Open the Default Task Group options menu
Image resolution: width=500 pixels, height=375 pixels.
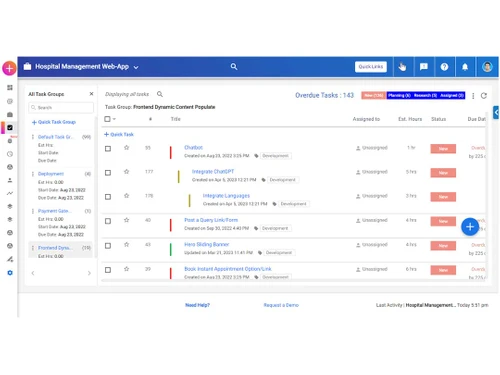pos(33,137)
